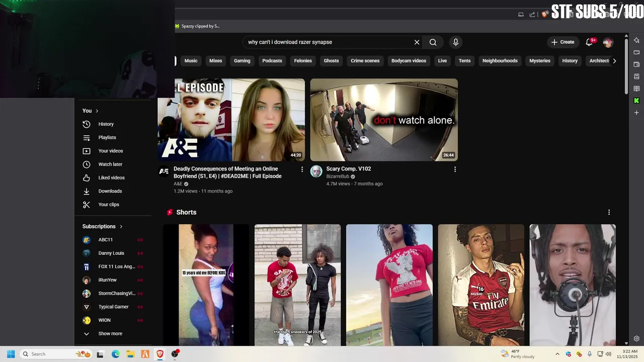
Task: Open the Brave Shields lion icon
Action: pyautogui.click(x=544, y=15)
